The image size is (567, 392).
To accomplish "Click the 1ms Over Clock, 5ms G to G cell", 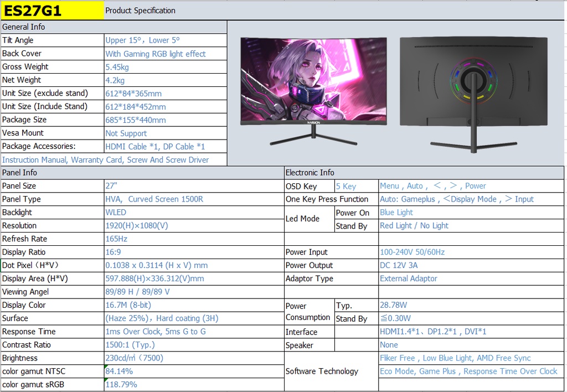I will pyautogui.click(x=194, y=332).
